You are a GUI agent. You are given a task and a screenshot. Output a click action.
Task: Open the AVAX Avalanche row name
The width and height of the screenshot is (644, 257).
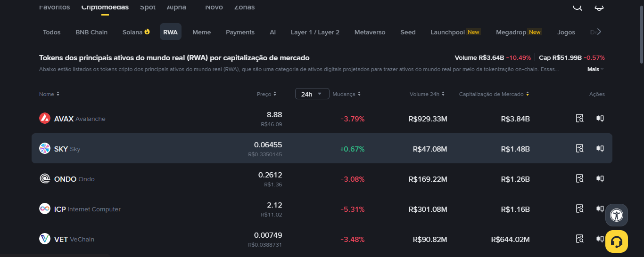click(80, 119)
